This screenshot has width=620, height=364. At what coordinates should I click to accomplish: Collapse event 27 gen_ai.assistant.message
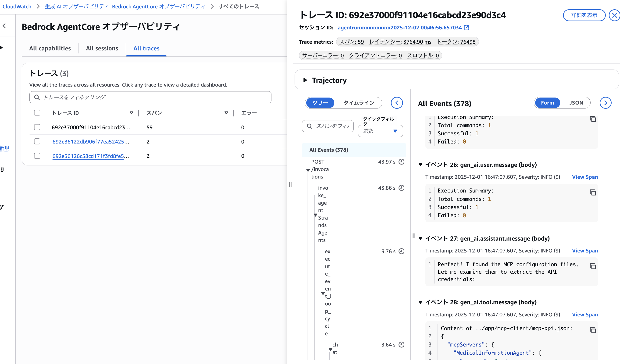[x=420, y=238]
